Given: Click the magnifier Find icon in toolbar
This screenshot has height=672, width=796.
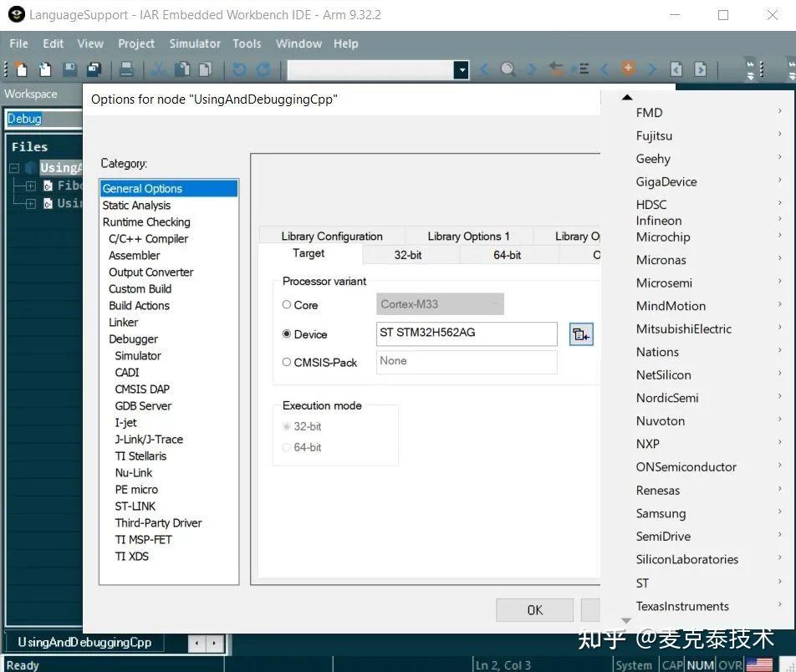Looking at the screenshot, I should pos(508,69).
